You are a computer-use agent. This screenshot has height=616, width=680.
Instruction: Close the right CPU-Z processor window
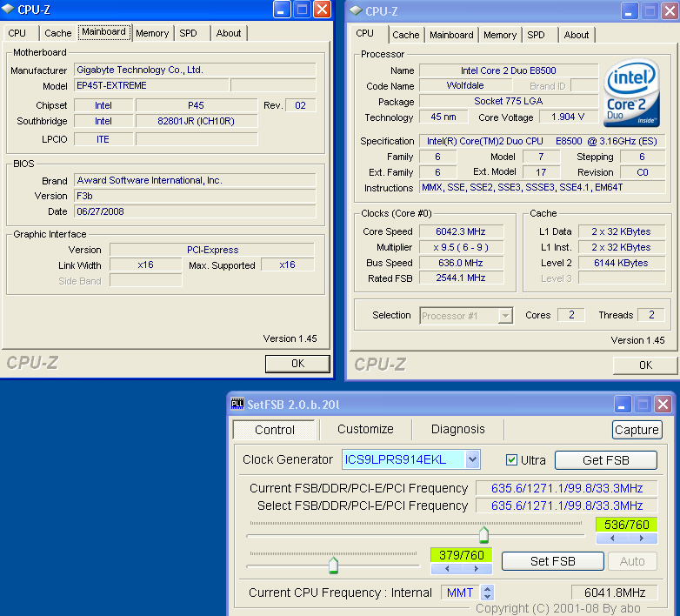670,11
